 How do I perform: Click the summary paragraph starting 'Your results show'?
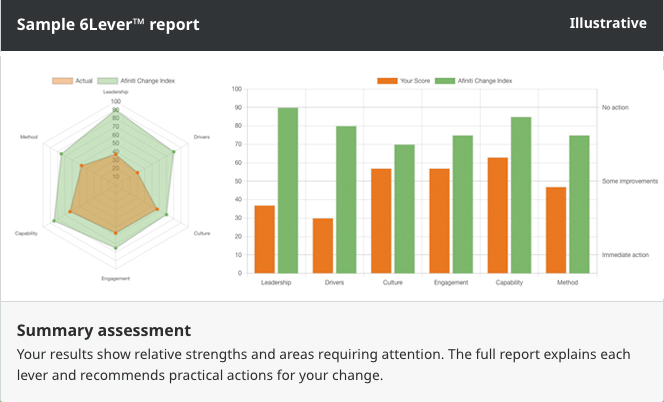[324, 365]
